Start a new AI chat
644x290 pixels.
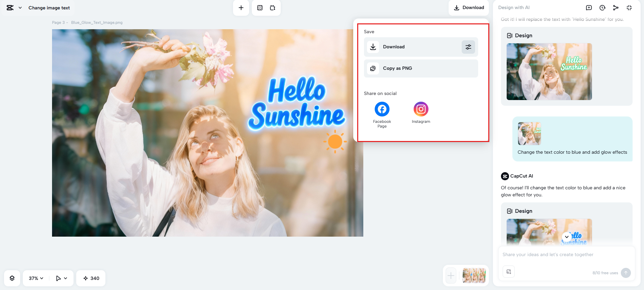[x=589, y=8]
